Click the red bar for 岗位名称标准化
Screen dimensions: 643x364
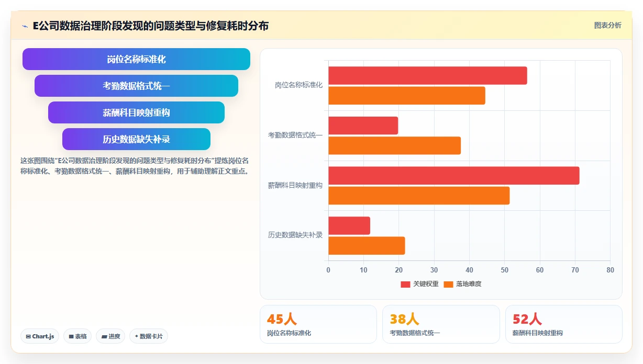[x=428, y=76]
